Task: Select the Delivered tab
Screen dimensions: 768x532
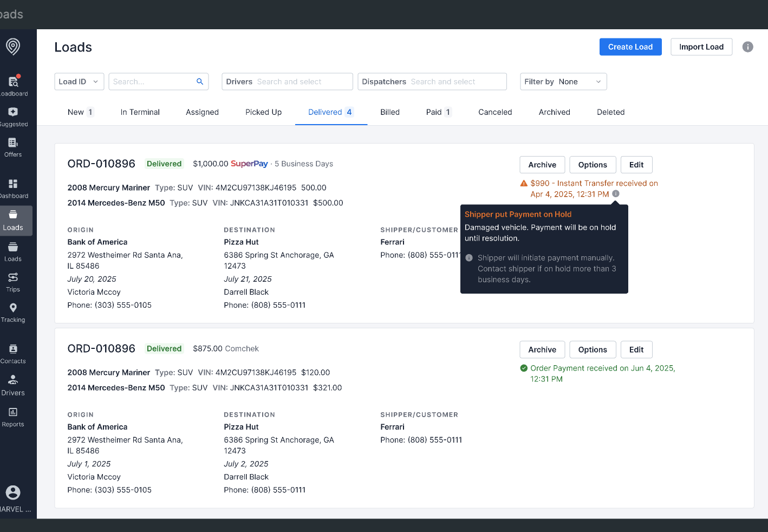Action: (x=331, y=112)
